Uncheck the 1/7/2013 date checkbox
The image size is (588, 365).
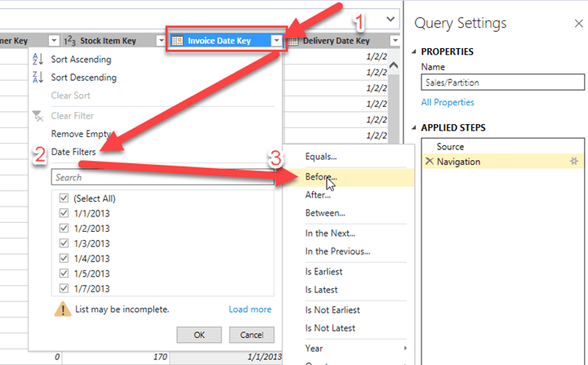65,288
